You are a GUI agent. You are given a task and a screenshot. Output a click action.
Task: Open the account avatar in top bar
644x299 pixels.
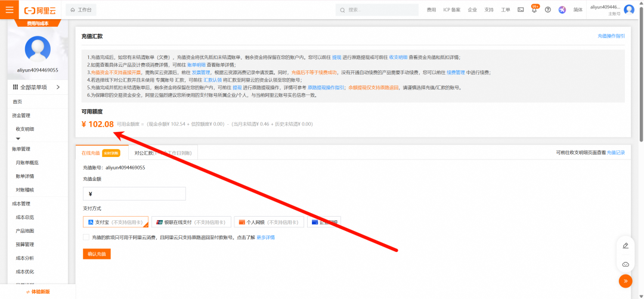point(629,10)
